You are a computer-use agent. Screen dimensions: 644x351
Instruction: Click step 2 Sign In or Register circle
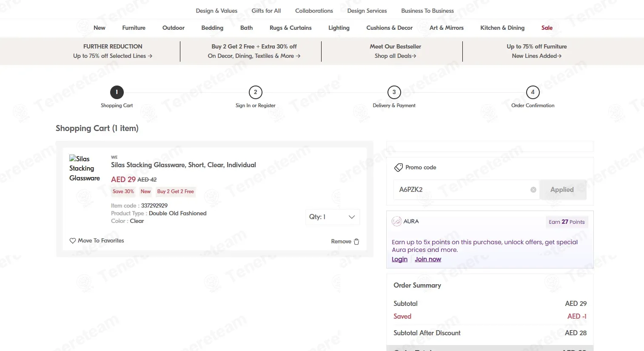[x=256, y=92]
